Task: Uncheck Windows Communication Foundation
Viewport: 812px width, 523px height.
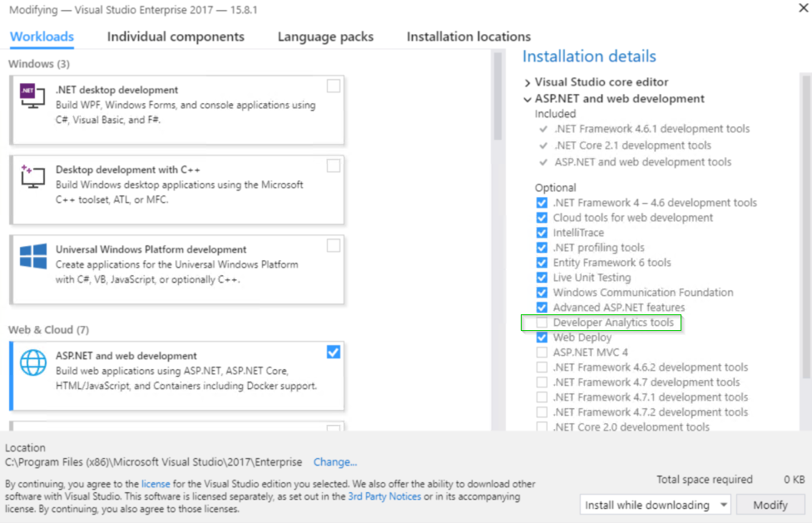Action: pos(542,293)
